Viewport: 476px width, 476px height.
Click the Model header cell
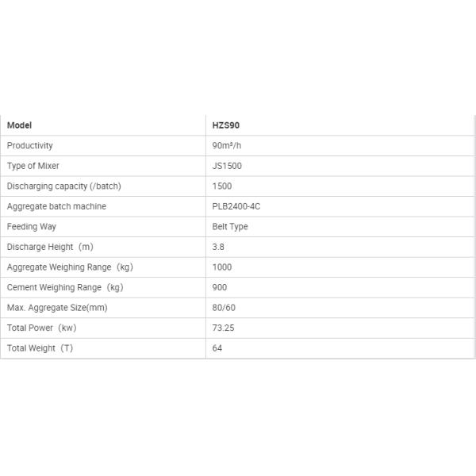point(19,125)
